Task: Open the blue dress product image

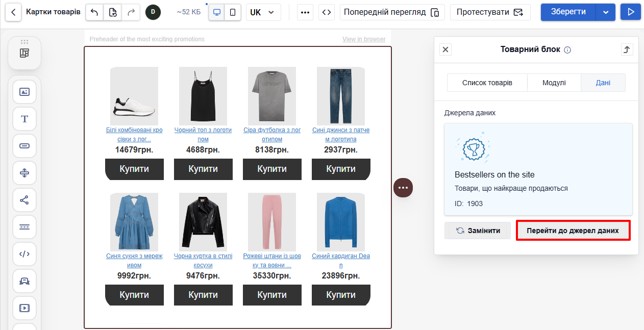Action: point(134,222)
